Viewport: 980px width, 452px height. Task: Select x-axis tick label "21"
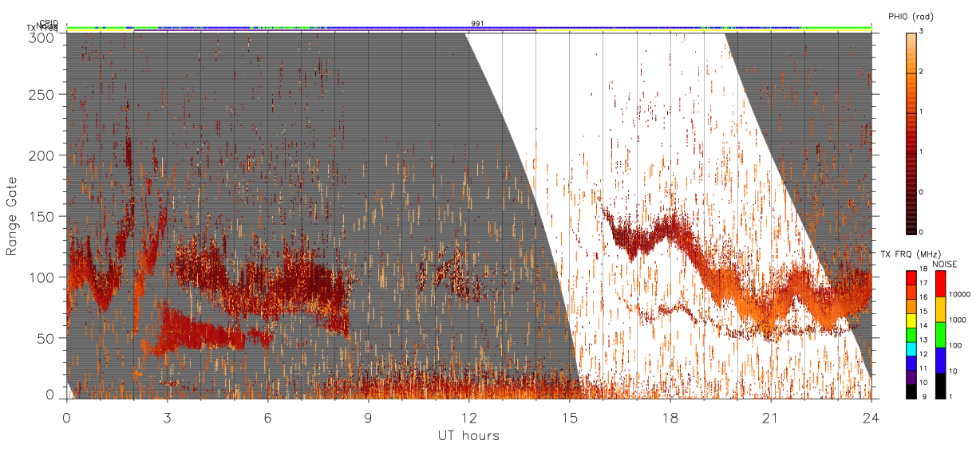pos(770,417)
